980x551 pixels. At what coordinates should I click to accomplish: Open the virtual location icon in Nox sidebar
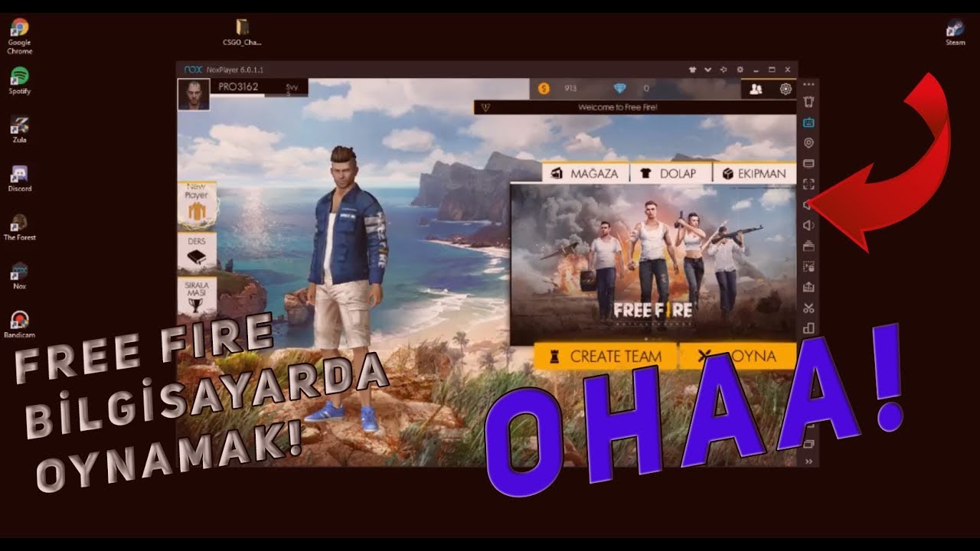[808, 143]
